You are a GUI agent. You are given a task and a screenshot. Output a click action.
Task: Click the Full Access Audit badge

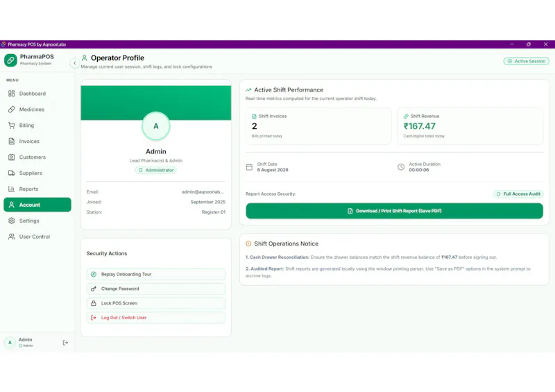[x=518, y=194]
